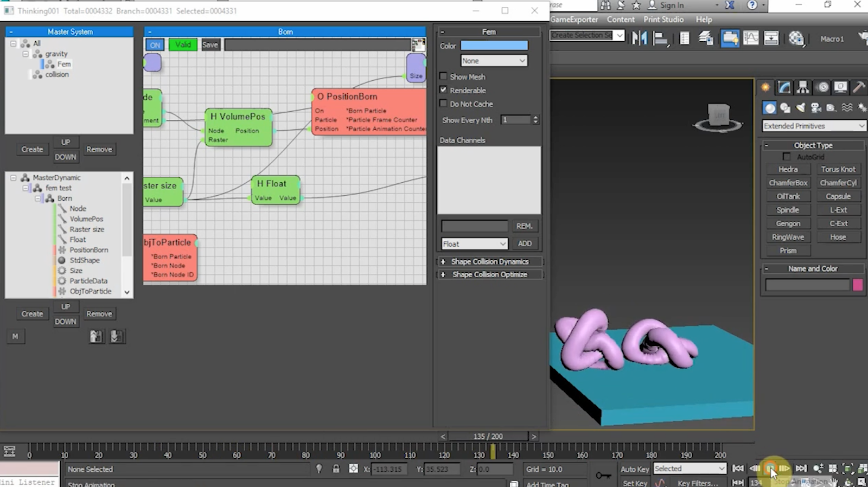
Task: Open the Print Studio menu
Action: (x=663, y=20)
